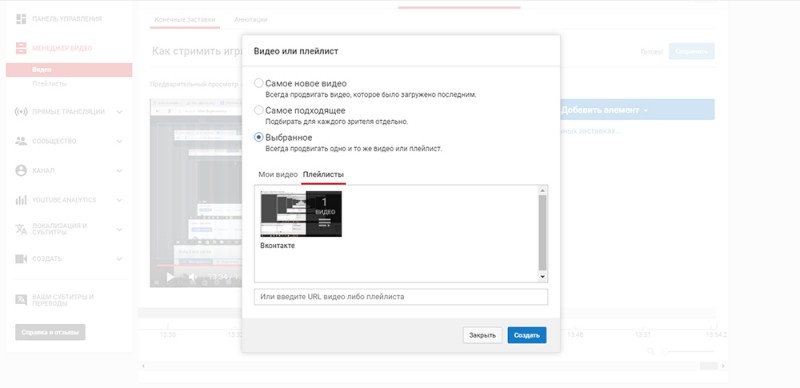Click the playlist list vertical scrollbar
The image size is (800, 388).
pos(542,233)
